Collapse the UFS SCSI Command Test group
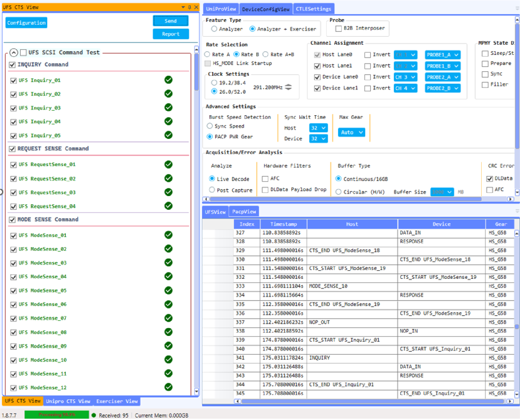 click(x=13, y=53)
